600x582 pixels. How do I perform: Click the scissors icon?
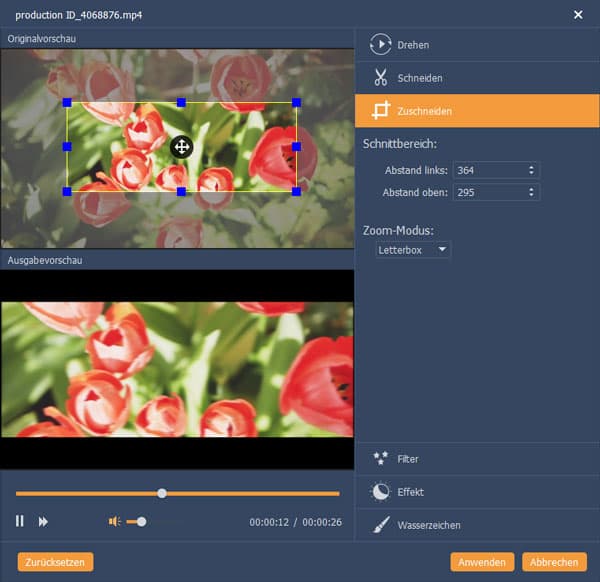381,77
